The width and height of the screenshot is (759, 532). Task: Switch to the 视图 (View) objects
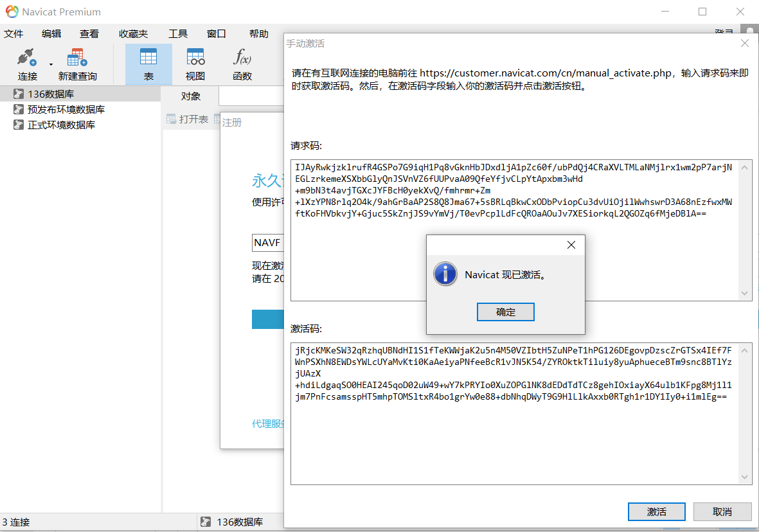(195, 64)
